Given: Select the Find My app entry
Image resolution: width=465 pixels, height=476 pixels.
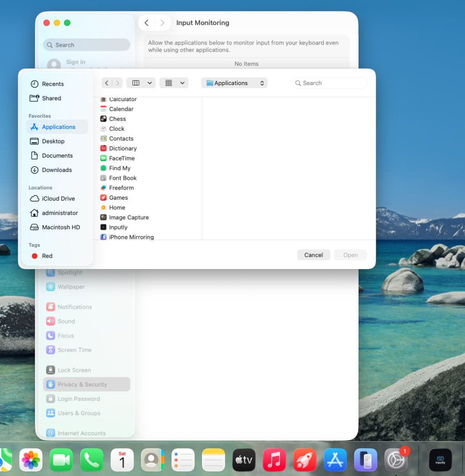Looking at the screenshot, I should coord(120,168).
